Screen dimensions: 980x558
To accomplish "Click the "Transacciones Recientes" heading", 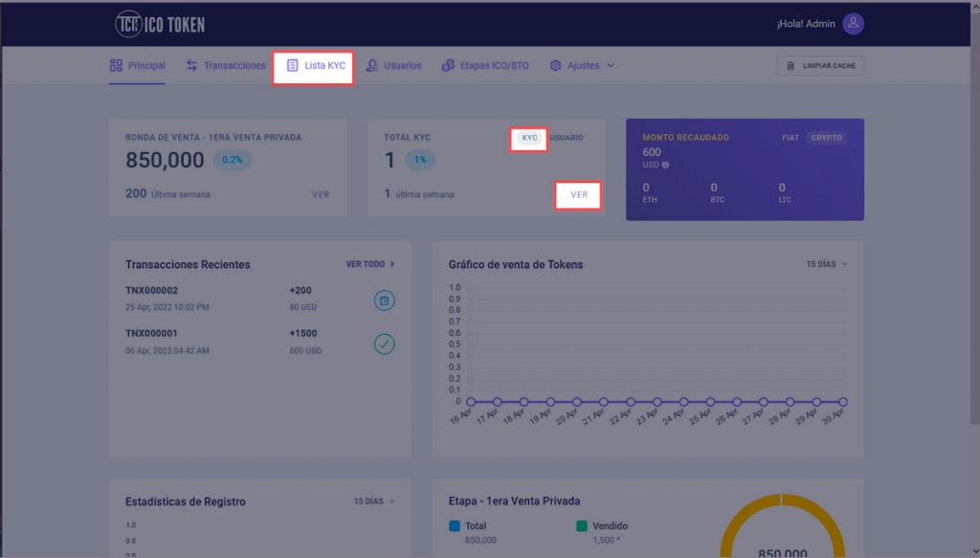I will click(188, 265).
